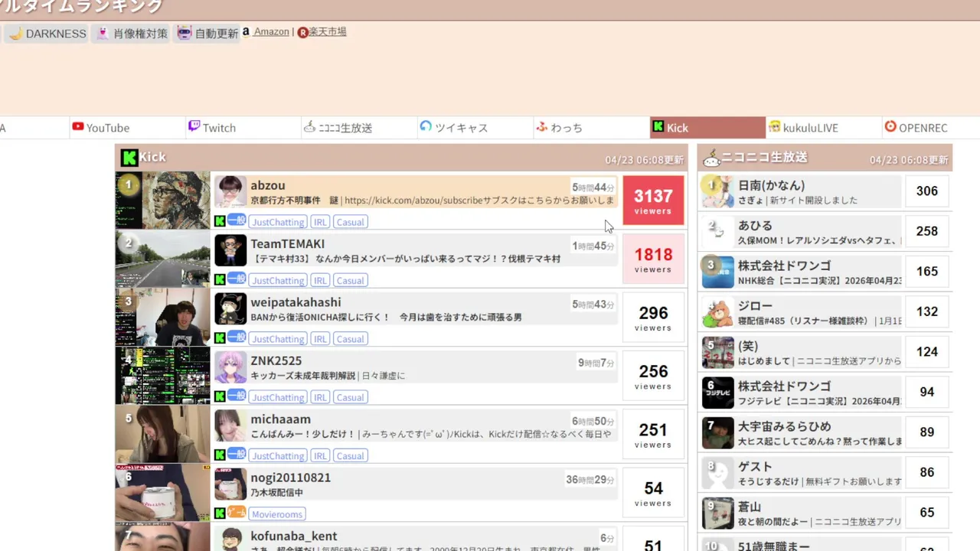Click weipatakahashi's profile avatar
The image size is (980, 551).
point(230,309)
